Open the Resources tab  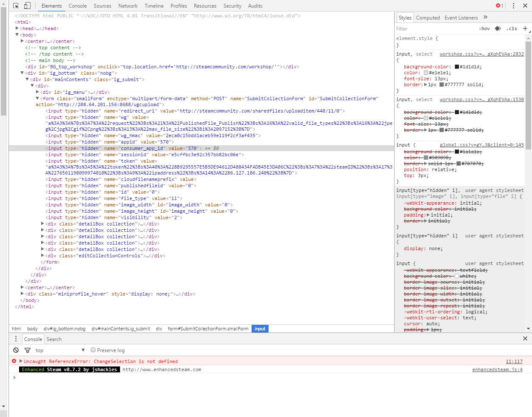tap(205, 6)
